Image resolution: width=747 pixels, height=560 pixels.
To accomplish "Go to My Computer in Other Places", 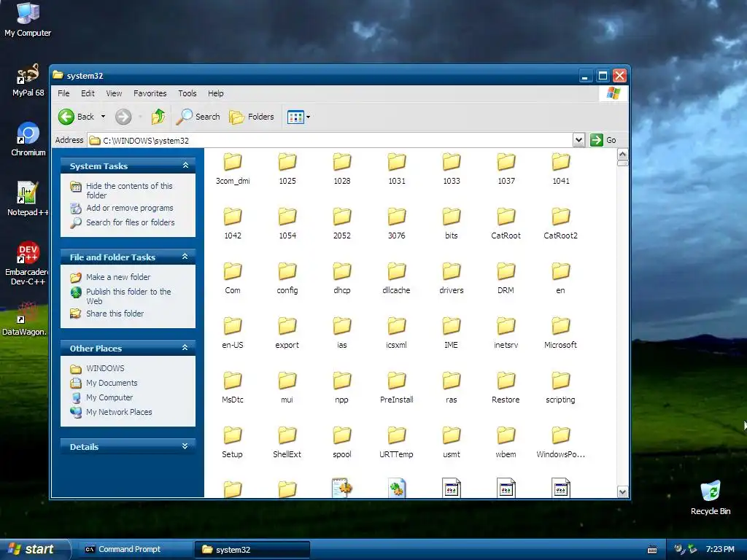I will (x=109, y=397).
